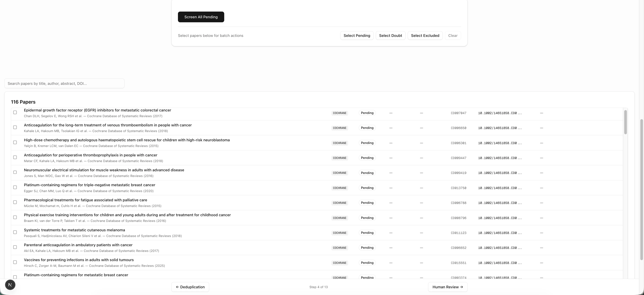The width and height of the screenshot is (644, 295).
Task: Clear the current paper selection
Action: [453, 36]
